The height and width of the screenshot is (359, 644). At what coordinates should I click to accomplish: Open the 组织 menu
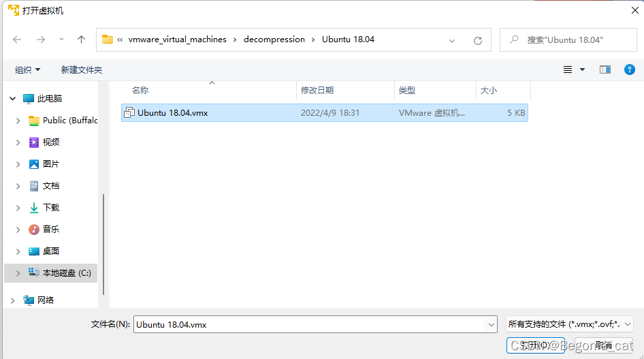coord(27,70)
